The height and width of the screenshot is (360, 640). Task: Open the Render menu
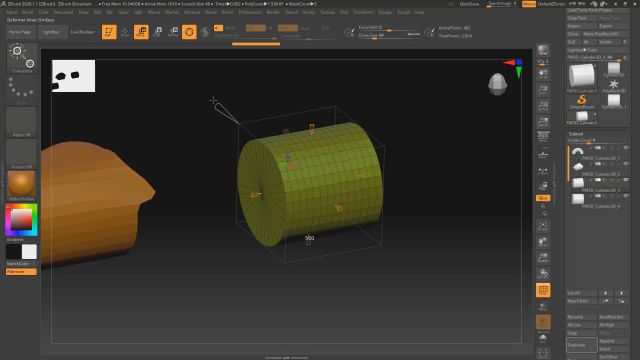point(273,13)
